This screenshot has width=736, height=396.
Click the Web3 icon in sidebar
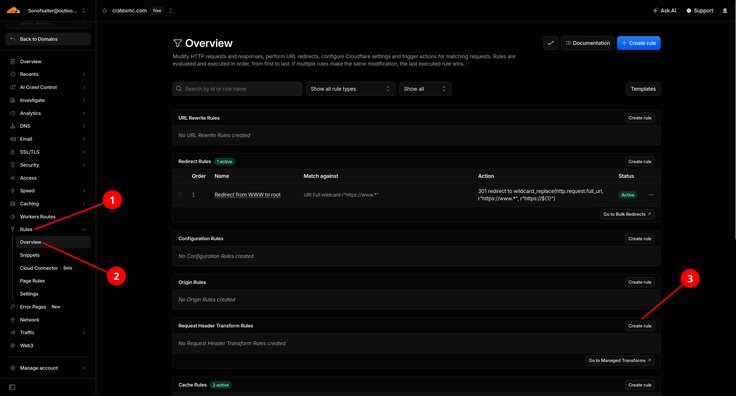(13, 346)
